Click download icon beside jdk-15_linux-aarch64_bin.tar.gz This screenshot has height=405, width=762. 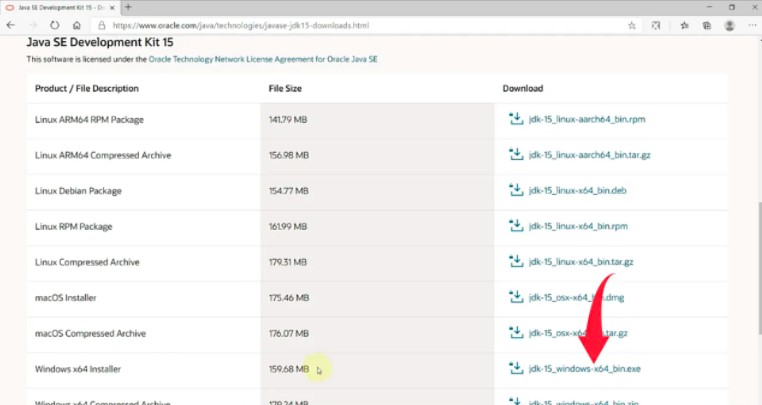[516, 155]
